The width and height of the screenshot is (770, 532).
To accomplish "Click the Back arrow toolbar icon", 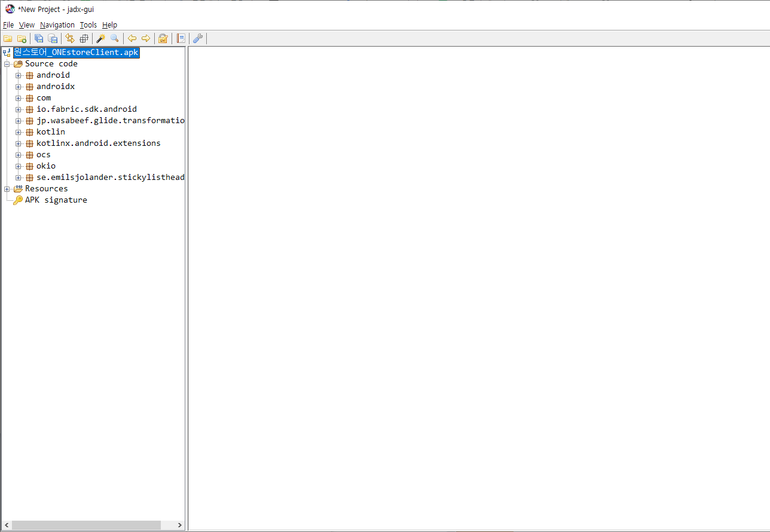I will [132, 38].
